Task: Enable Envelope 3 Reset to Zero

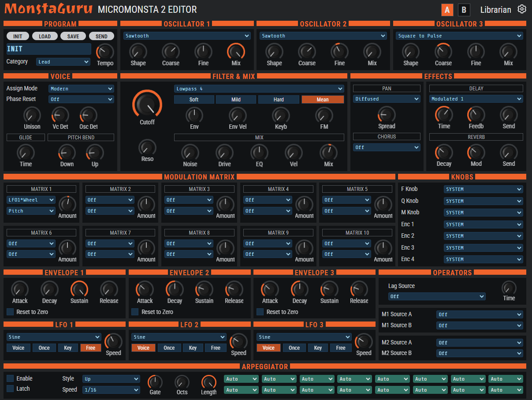Action: coord(260,312)
